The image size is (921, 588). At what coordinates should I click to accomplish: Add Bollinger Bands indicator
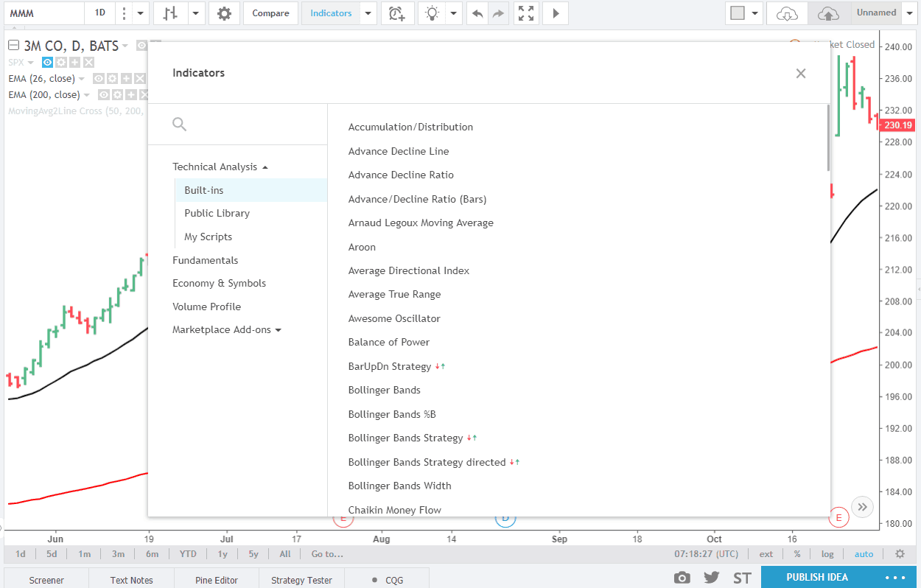tap(384, 390)
